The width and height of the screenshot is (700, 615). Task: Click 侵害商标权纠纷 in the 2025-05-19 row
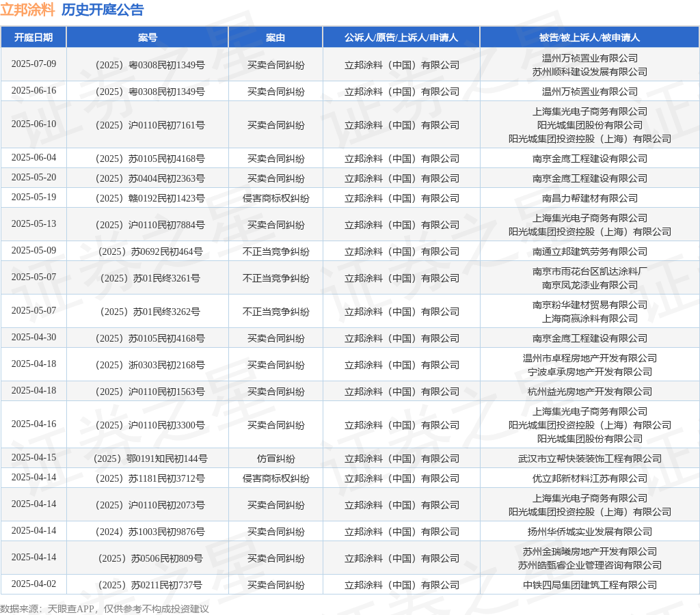pyautogui.click(x=276, y=198)
